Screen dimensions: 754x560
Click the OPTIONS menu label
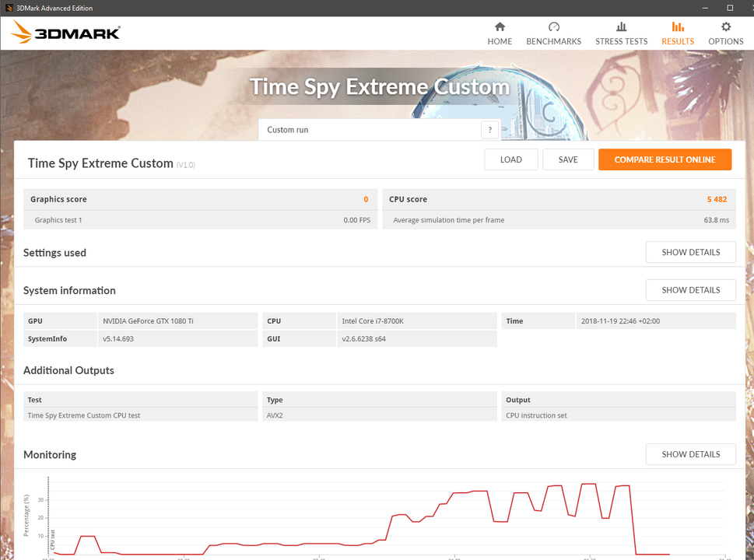(726, 41)
